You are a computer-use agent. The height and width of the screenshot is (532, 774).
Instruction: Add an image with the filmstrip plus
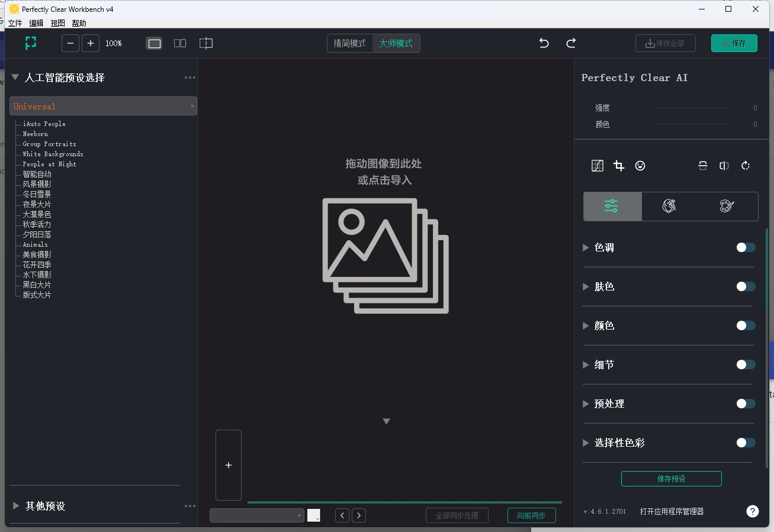click(x=229, y=465)
